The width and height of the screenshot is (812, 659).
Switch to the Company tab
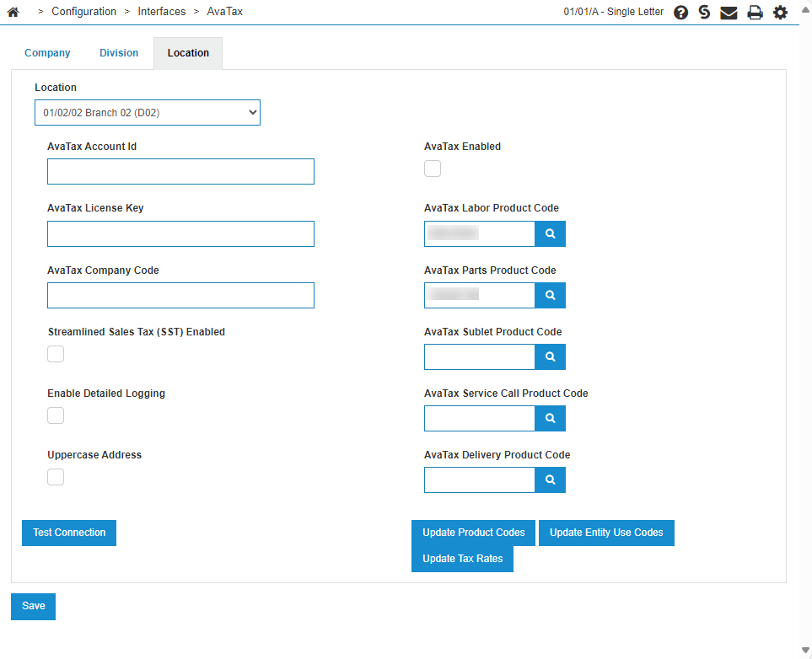pos(48,53)
